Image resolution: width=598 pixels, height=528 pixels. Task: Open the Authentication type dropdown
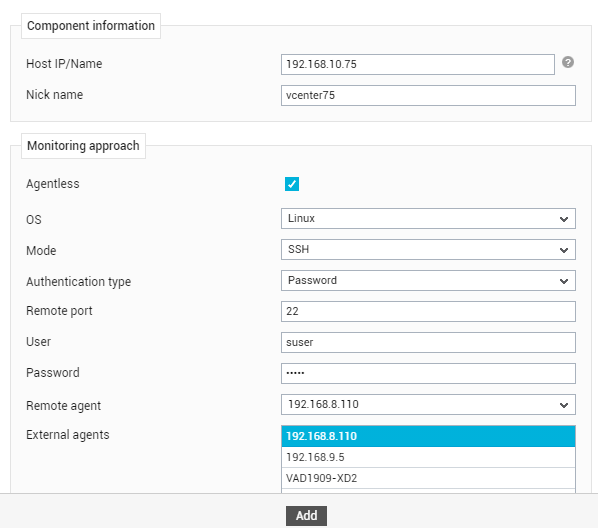pos(428,280)
